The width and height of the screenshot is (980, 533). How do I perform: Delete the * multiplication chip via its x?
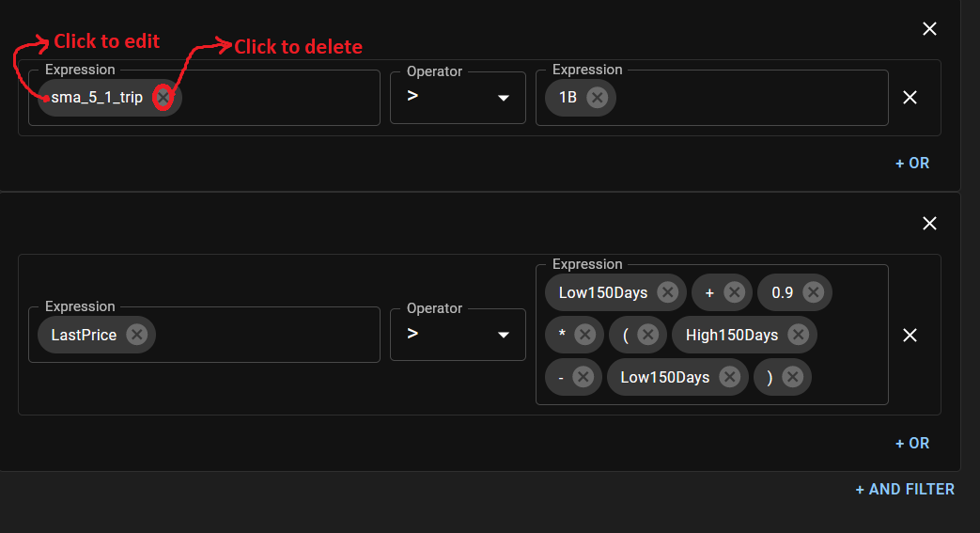click(x=585, y=335)
